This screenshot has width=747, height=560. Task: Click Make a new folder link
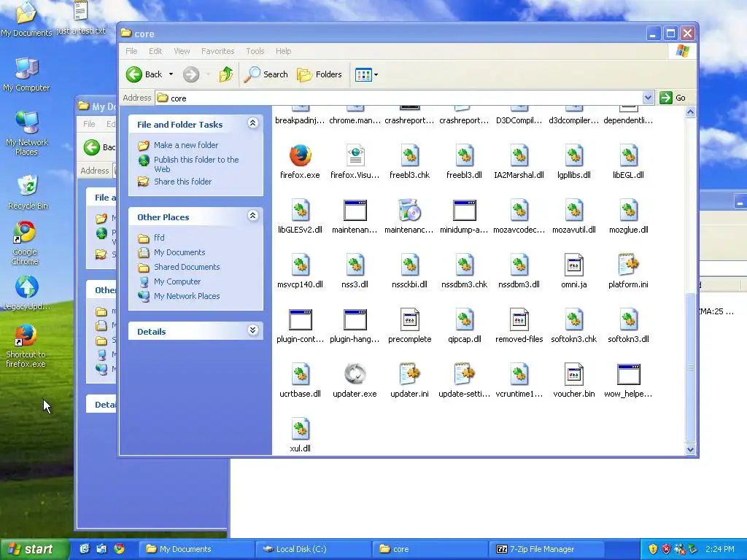(x=186, y=145)
